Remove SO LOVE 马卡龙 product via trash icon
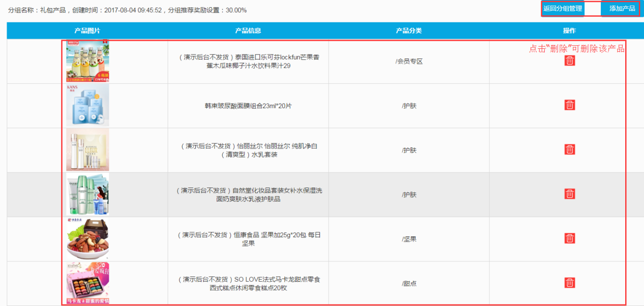Viewport: 644px width, 306px height. coord(570,283)
